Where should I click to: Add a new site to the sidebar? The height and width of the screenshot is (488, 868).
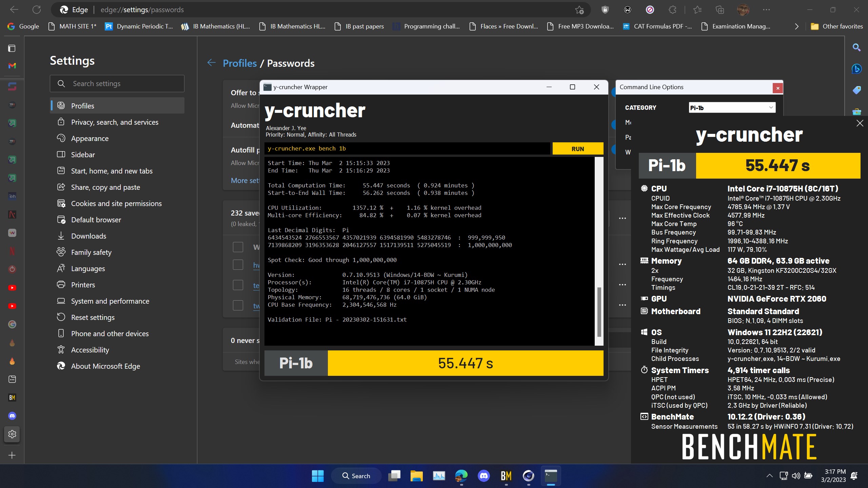click(12, 455)
